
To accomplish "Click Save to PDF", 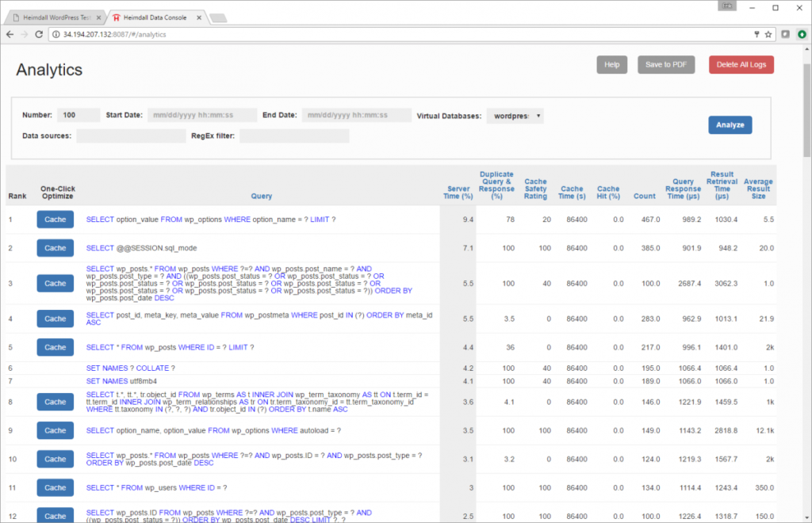I will tap(666, 65).
